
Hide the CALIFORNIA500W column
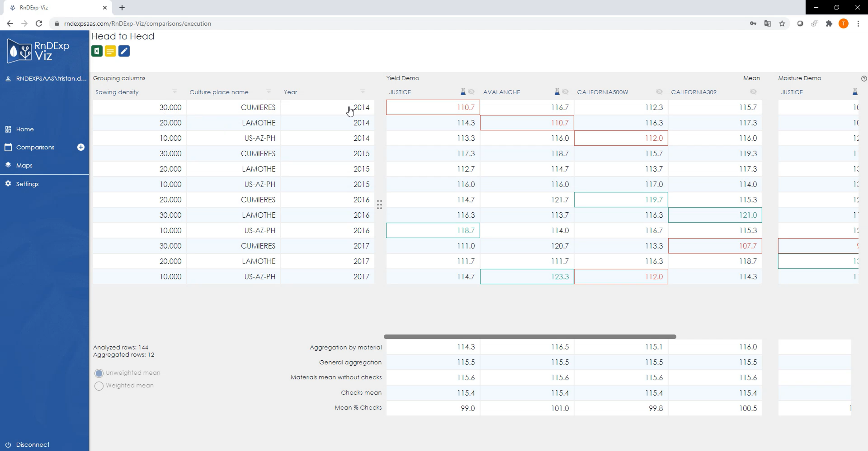[659, 92]
